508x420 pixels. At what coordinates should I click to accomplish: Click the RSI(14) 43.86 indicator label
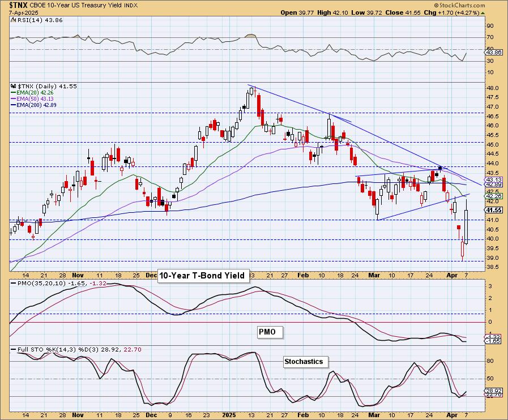click(x=39, y=20)
